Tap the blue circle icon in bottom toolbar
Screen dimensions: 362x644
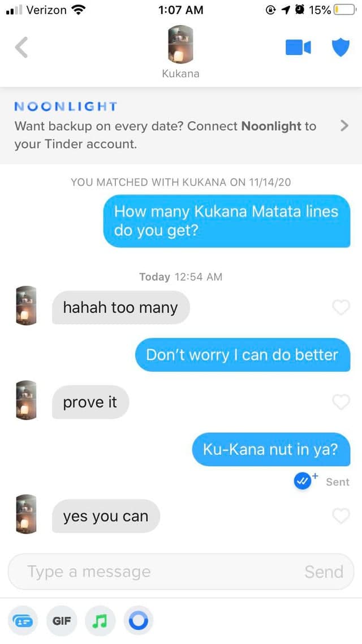pyautogui.click(x=139, y=621)
